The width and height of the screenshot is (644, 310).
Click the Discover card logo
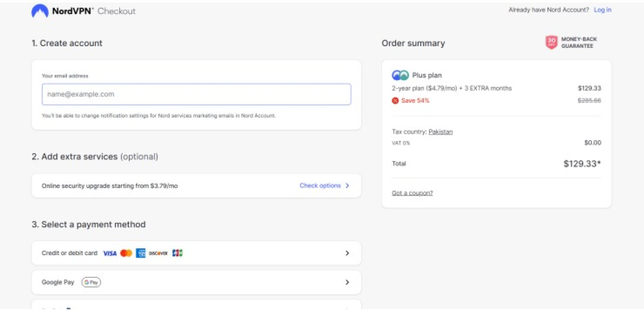(x=158, y=253)
